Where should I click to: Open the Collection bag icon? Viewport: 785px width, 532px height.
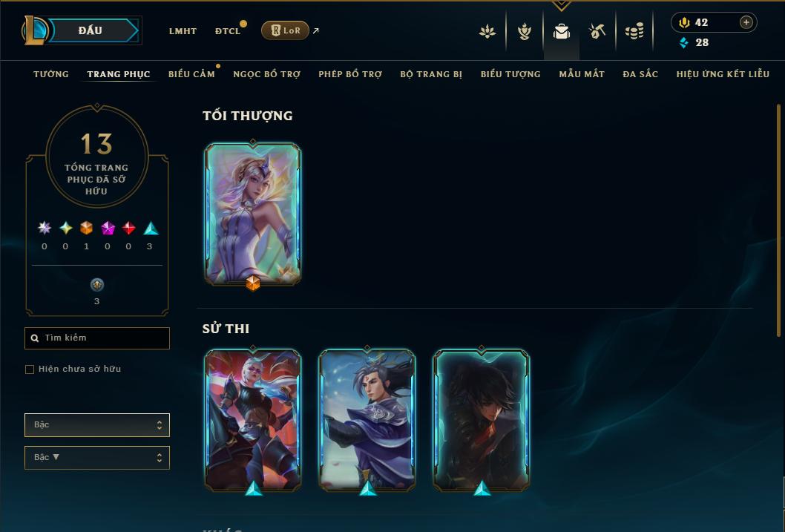tap(561, 31)
